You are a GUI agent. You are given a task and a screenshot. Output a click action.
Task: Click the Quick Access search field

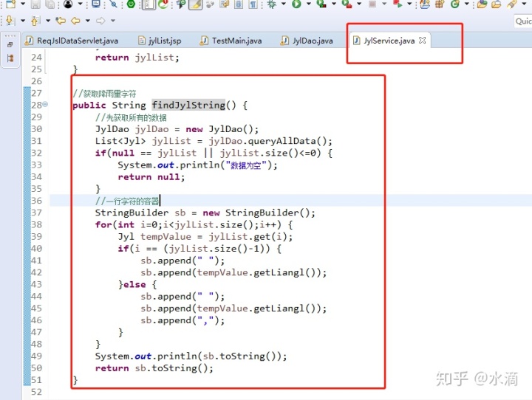tap(523, 21)
